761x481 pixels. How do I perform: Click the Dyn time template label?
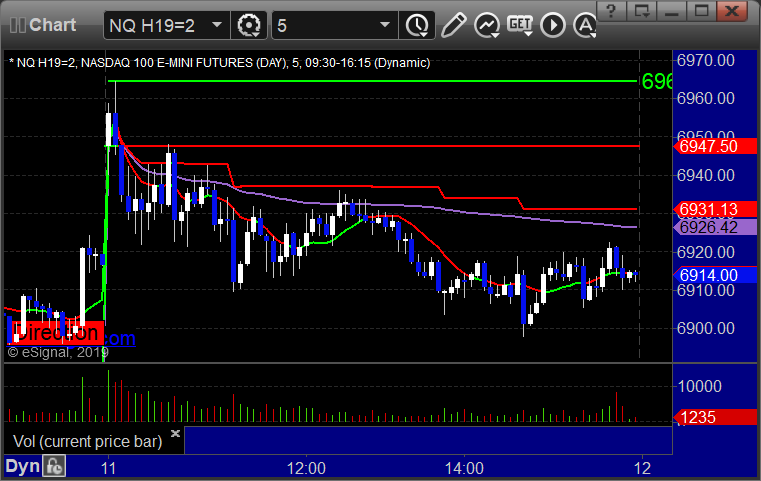coord(22,466)
